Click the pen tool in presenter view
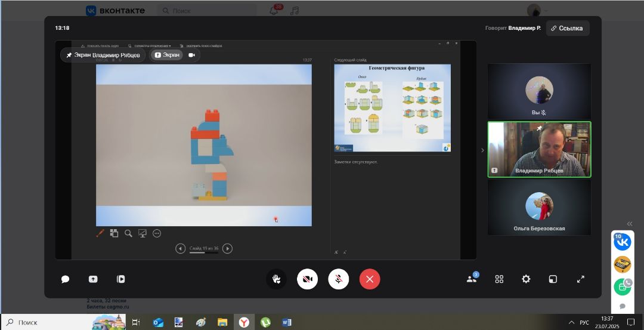Image resolution: width=644 pixels, height=330 pixels. pyautogui.click(x=100, y=233)
